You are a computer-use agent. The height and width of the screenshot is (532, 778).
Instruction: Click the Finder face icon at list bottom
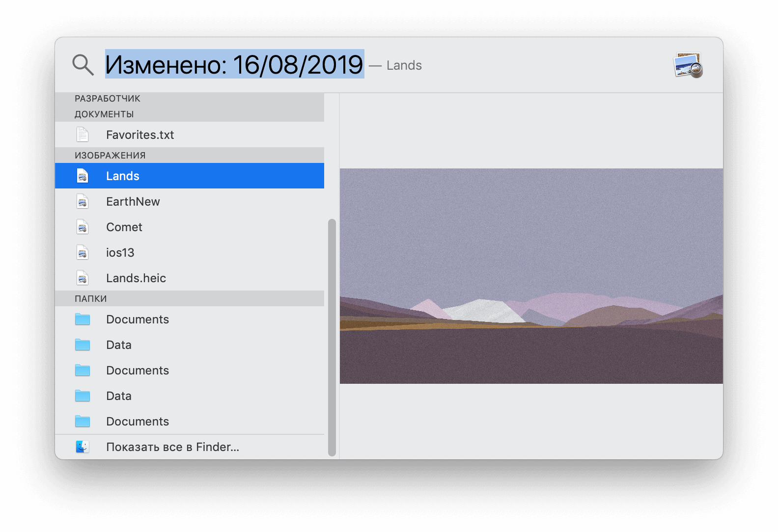(x=83, y=447)
